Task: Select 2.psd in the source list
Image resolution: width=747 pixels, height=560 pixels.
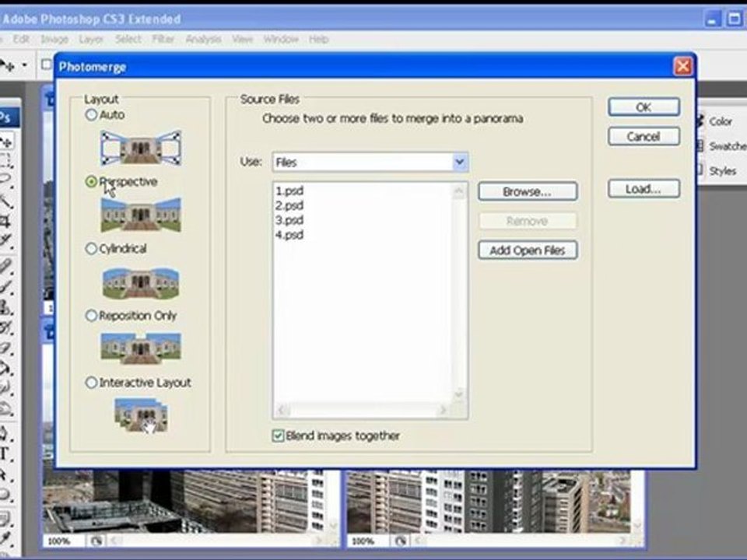Action: tap(289, 205)
